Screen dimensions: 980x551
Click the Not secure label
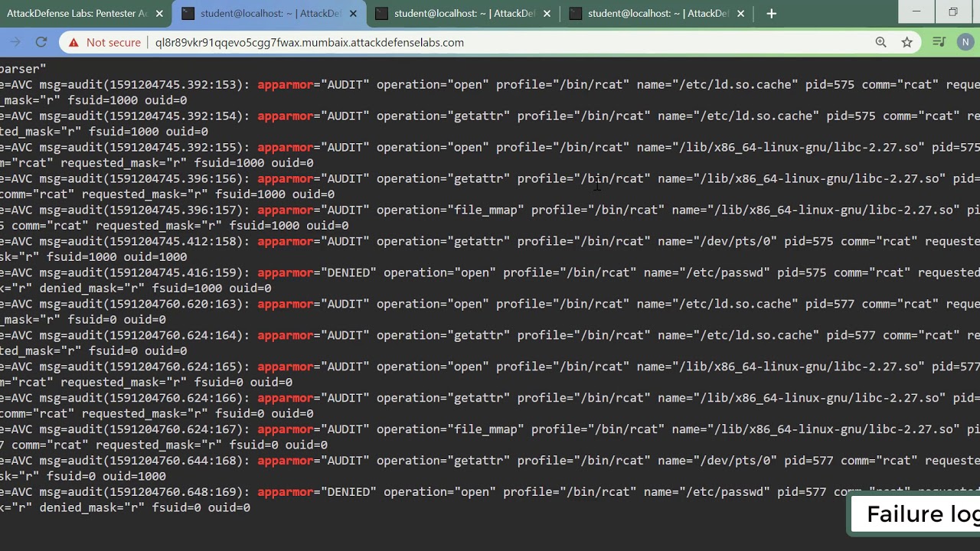coord(113,43)
